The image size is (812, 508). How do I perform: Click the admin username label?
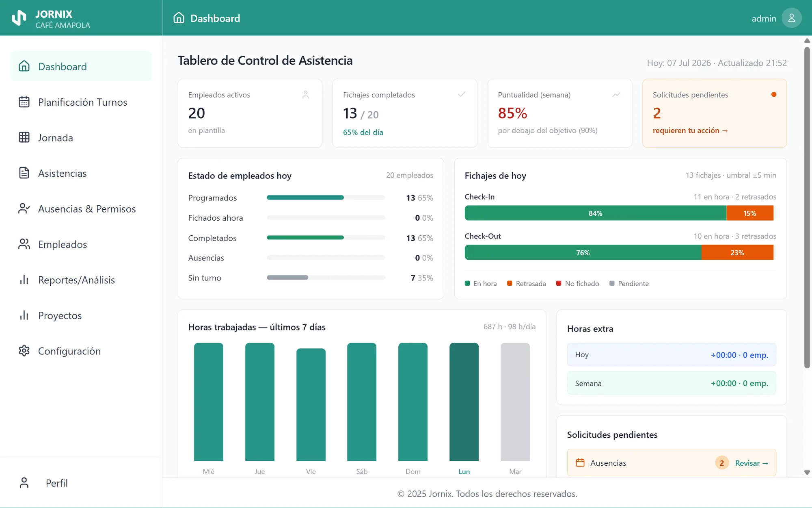(x=764, y=18)
